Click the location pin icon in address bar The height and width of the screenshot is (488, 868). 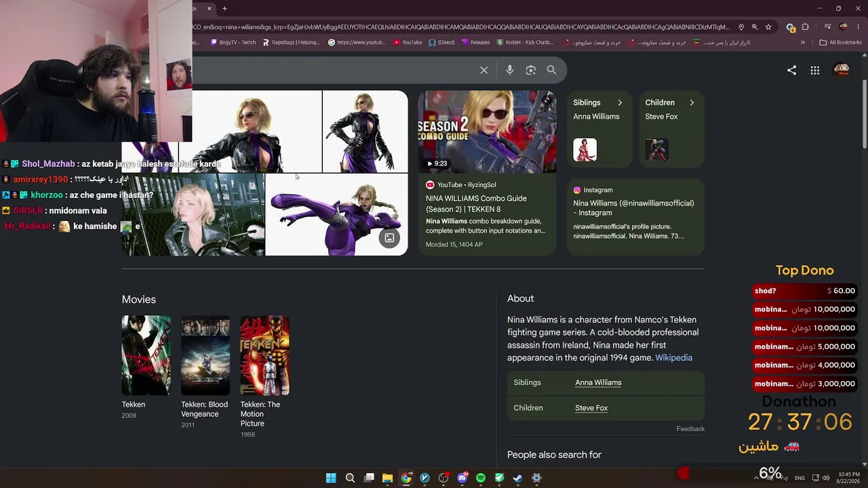[741, 27]
